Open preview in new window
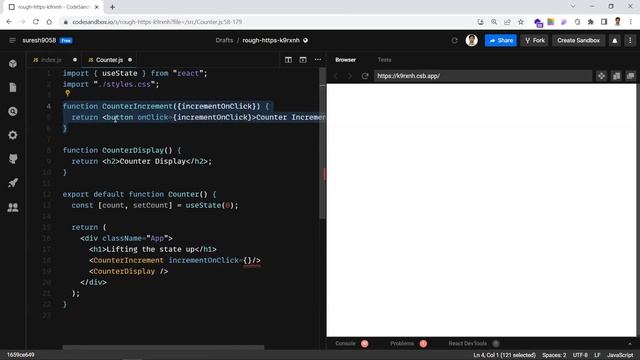The image size is (640, 360). [x=631, y=76]
